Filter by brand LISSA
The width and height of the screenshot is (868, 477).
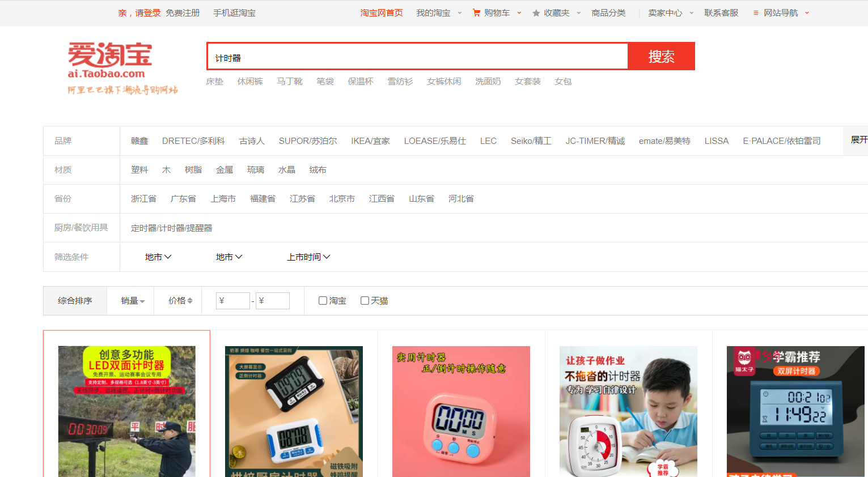click(717, 141)
